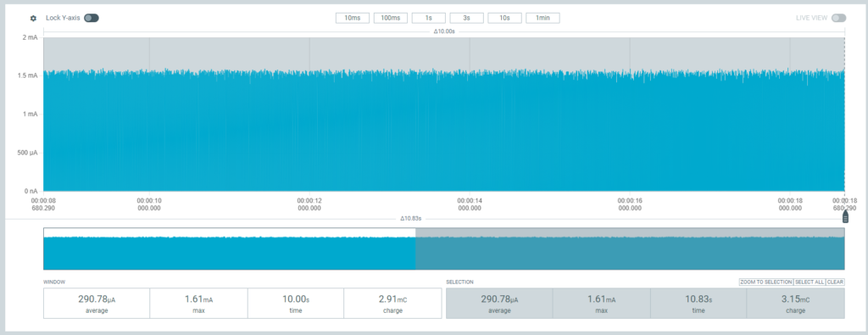Screen dimensions: 868x335
Task: Click the shaded selection in minimap
Action: 630,248
